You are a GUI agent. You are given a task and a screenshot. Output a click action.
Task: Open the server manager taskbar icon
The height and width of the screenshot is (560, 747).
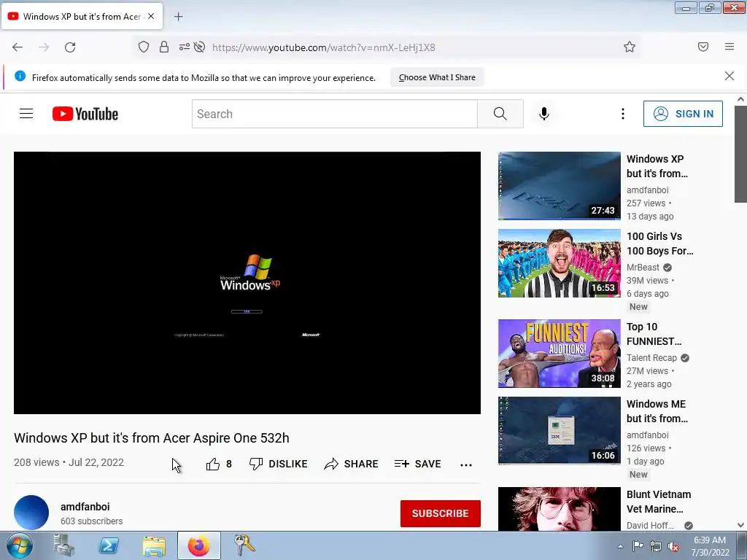click(63, 545)
